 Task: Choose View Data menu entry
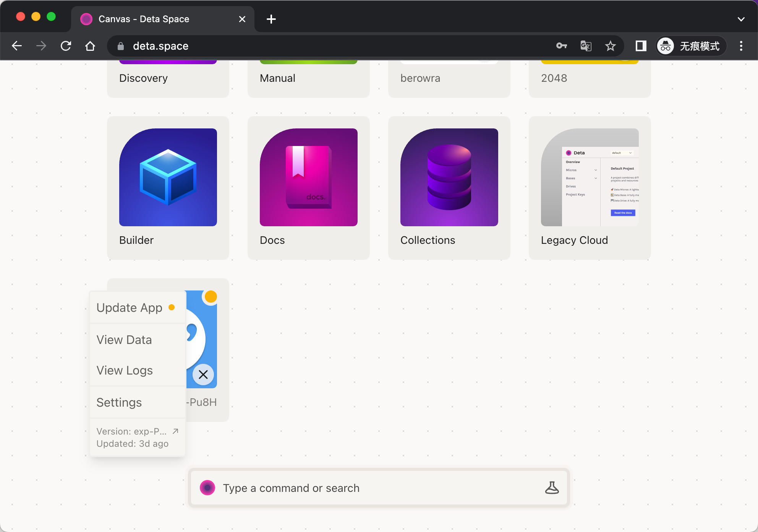pos(124,340)
